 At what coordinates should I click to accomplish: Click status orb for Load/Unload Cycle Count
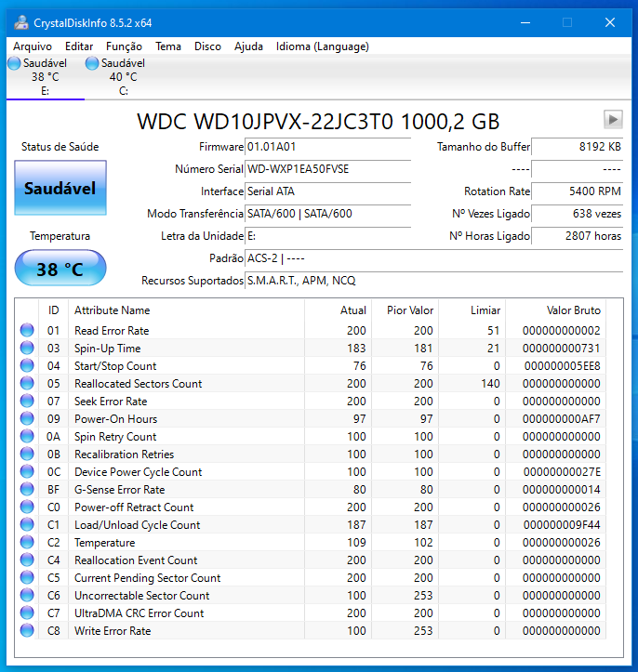[x=27, y=524]
